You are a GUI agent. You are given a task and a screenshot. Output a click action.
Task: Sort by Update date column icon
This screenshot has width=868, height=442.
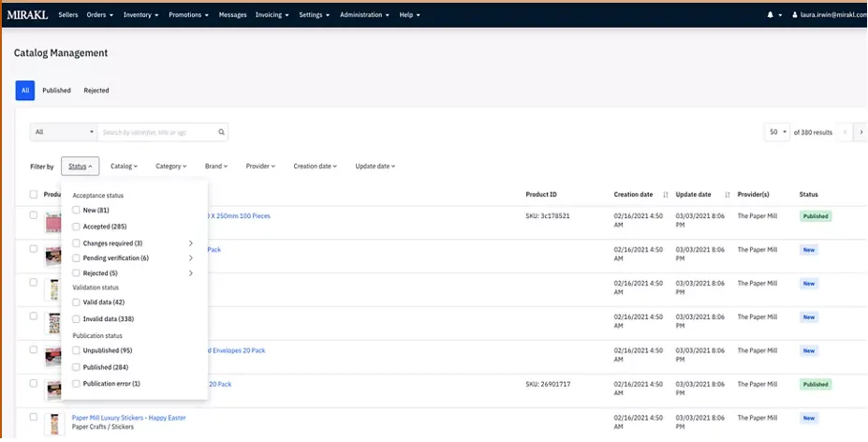(x=727, y=195)
